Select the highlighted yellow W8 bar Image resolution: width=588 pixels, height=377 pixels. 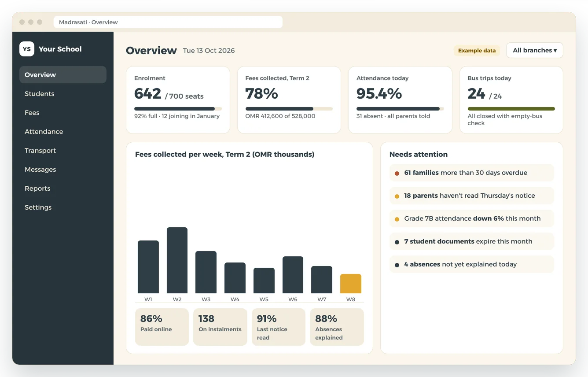351,284
